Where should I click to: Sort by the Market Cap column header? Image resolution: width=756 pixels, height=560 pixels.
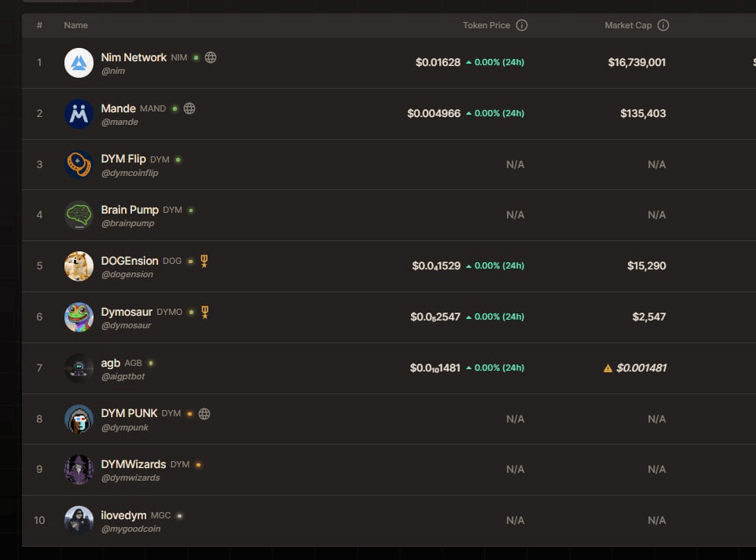coord(628,25)
